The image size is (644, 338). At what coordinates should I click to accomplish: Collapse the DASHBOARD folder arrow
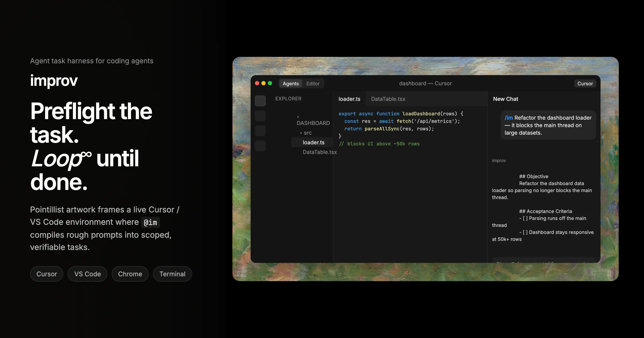[298, 117]
